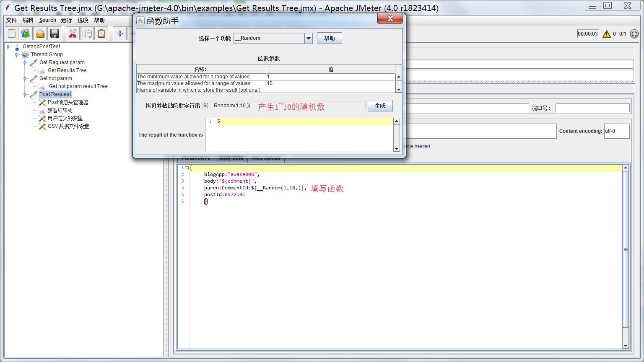This screenshot has width=644, height=362.
Task: Click the thread status circle icon at top right
Action: click(x=634, y=34)
